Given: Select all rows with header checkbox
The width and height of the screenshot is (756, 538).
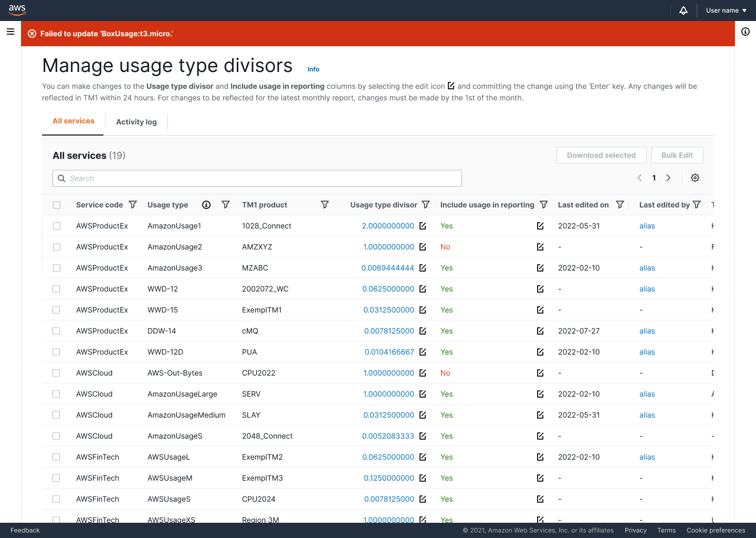Looking at the screenshot, I should [x=57, y=205].
